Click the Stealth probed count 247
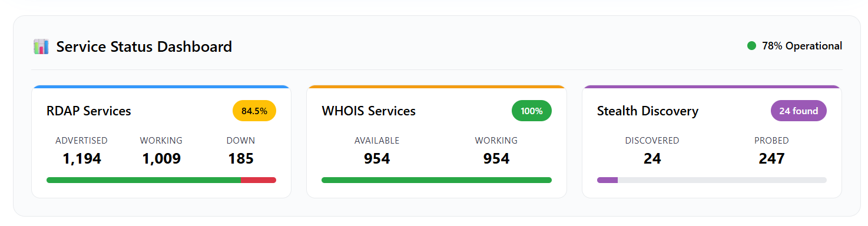868x226 pixels. 771,158
